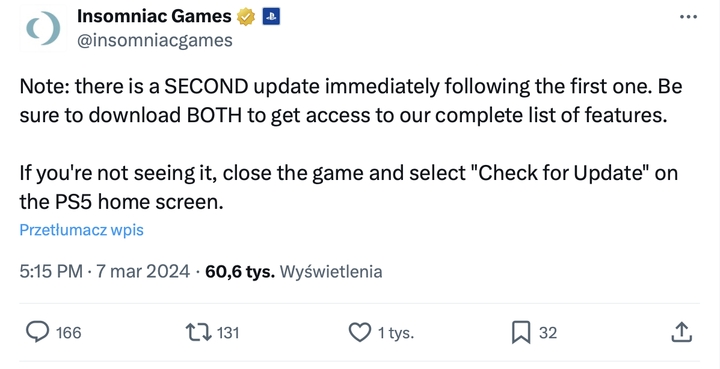Click the 7 mar 2024 date
The width and height of the screenshot is (720, 369).
tap(142, 271)
